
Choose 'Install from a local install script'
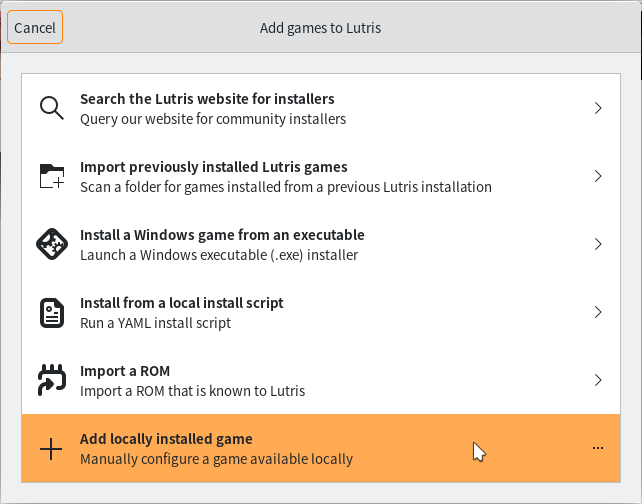(182, 303)
